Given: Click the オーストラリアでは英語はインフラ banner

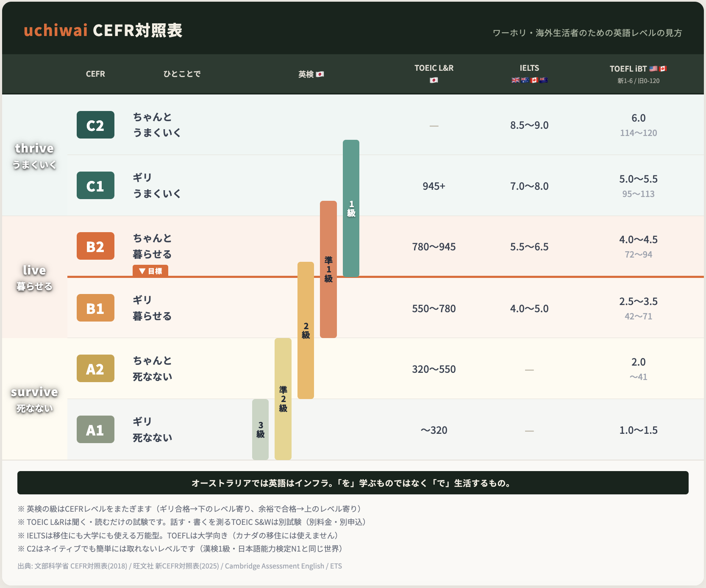Looking at the screenshot, I should pos(353,483).
